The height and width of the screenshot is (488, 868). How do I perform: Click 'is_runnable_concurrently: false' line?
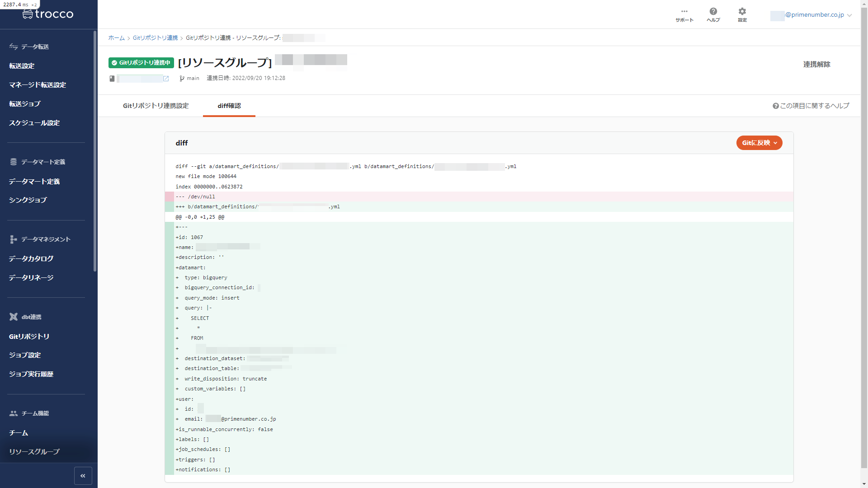tap(479, 429)
